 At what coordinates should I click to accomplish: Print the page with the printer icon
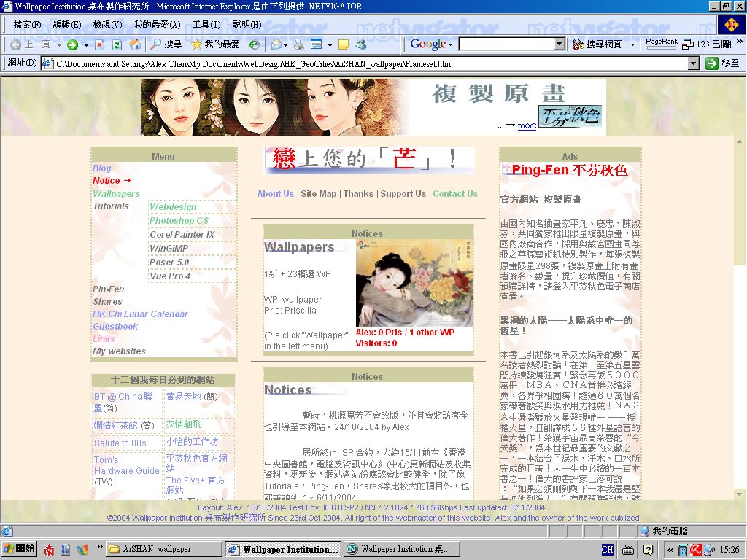click(298, 44)
